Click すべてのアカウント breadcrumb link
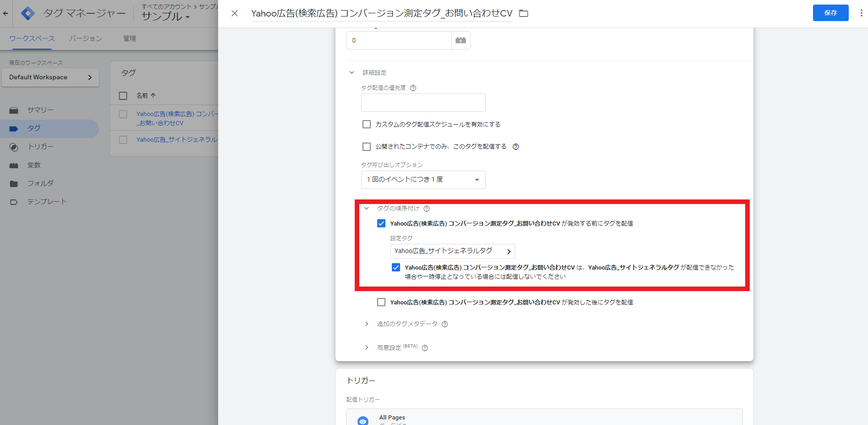This screenshot has width=868, height=425. [166, 6]
